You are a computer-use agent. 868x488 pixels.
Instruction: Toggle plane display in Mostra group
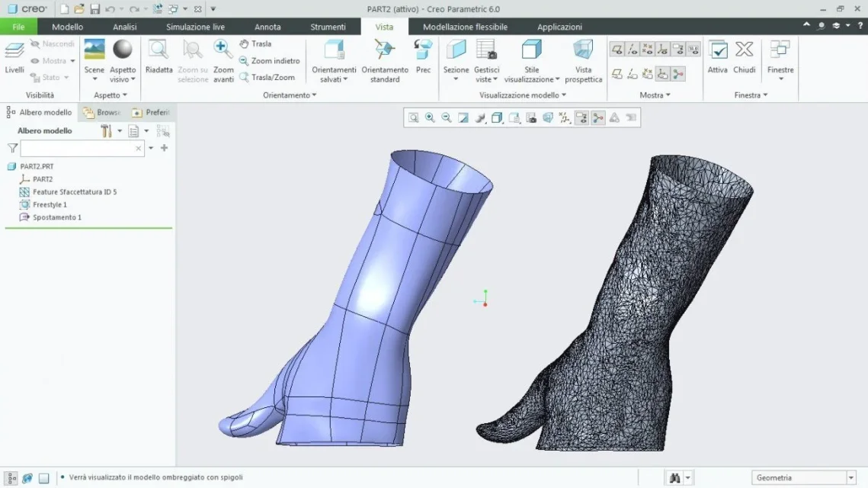tap(617, 50)
